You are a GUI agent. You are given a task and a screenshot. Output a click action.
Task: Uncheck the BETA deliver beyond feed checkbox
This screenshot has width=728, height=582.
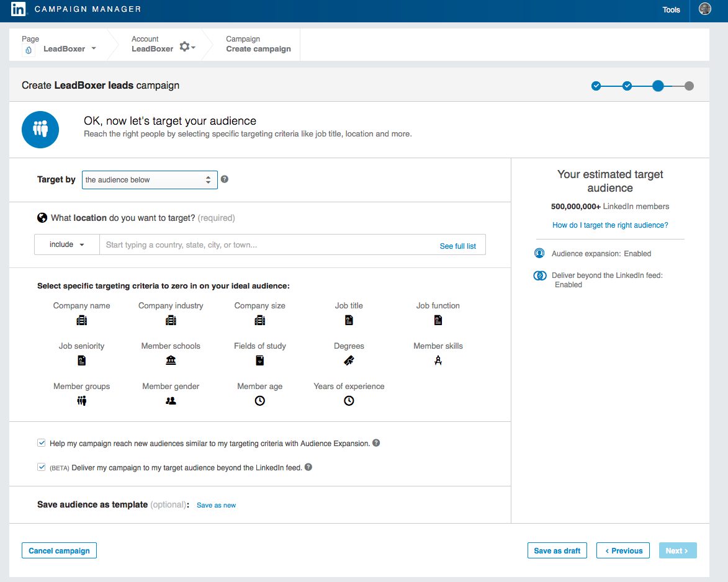pos(42,467)
